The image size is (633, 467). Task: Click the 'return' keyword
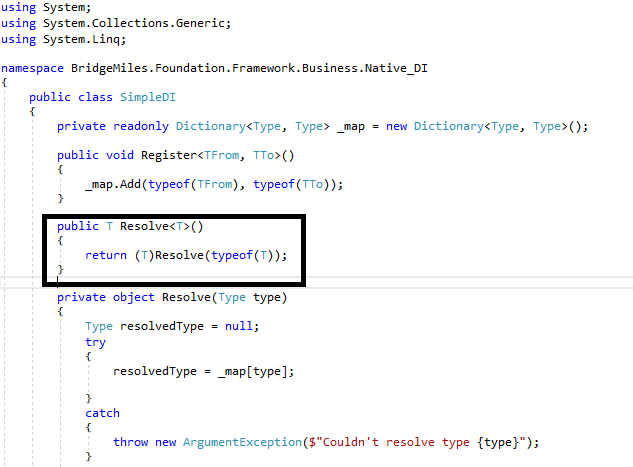coord(106,255)
